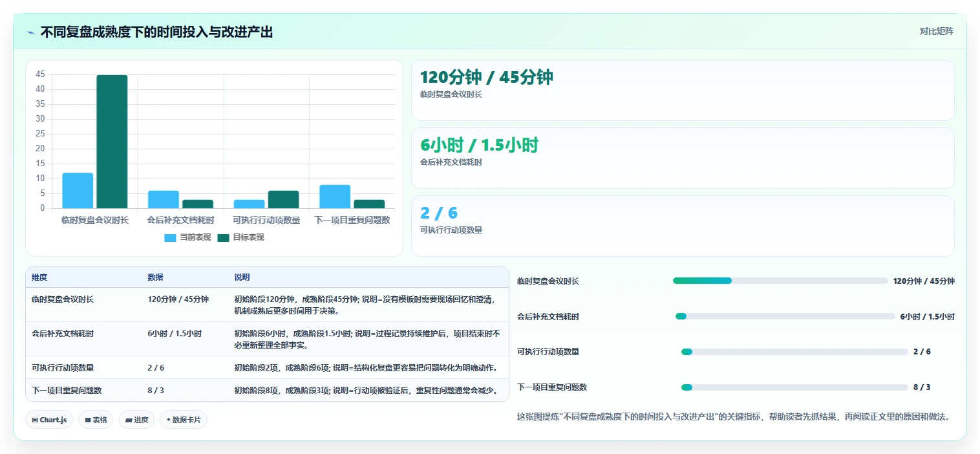Select the 表格 tag chip
The height and width of the screenshot is (454, 980).
(x=96, y=420)
